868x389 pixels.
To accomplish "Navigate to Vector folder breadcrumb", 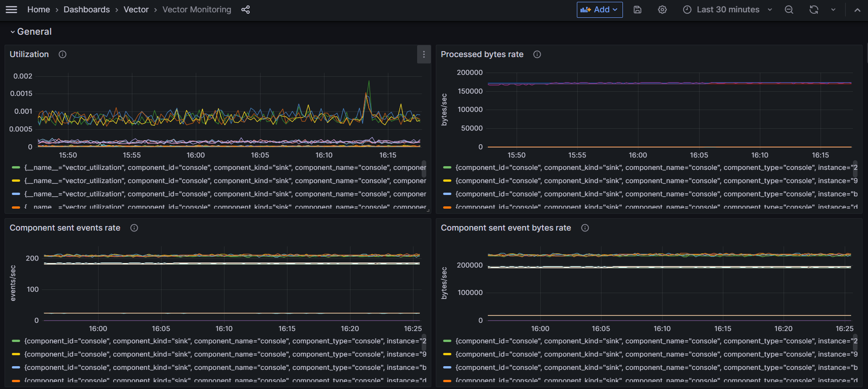I will tap(136, 10).
